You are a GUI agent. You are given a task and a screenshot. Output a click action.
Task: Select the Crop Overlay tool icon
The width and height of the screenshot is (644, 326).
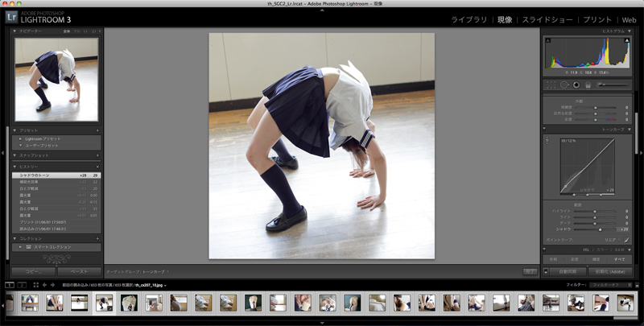(x=551, y=85)
